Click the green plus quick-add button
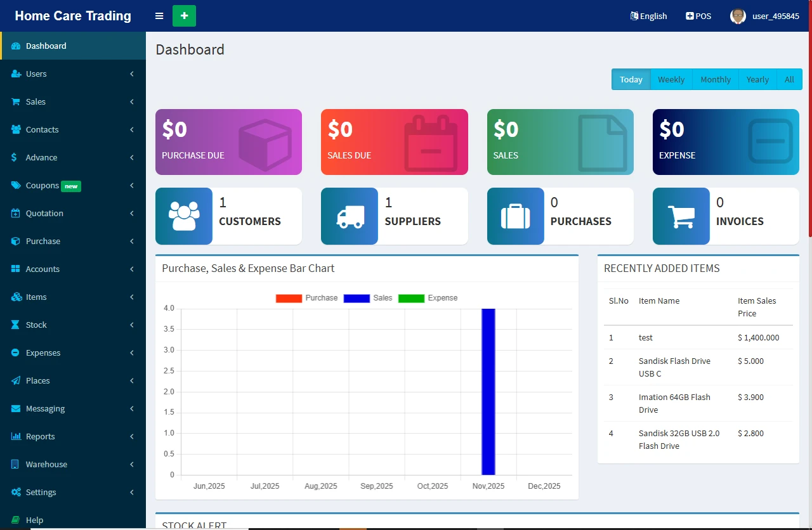Image resolution: width=812 pixels, height=530 pixels. tap(184, 16)
